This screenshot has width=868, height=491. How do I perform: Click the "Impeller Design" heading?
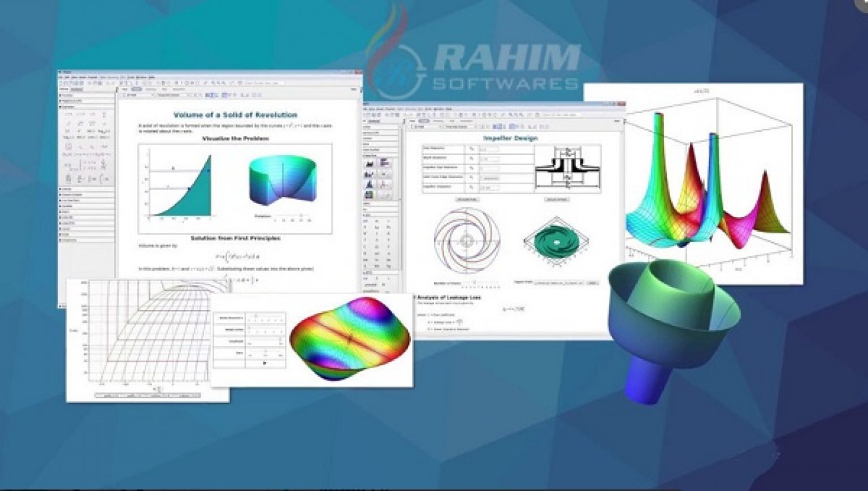pyautogui.click(x=510, y=138)
